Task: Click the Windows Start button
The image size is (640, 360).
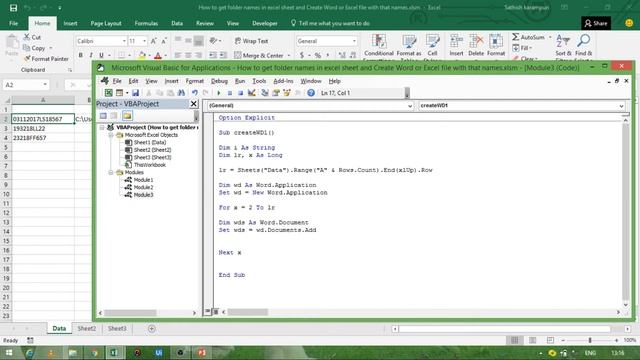Action: pyautogui.click(x=9, y=353)
